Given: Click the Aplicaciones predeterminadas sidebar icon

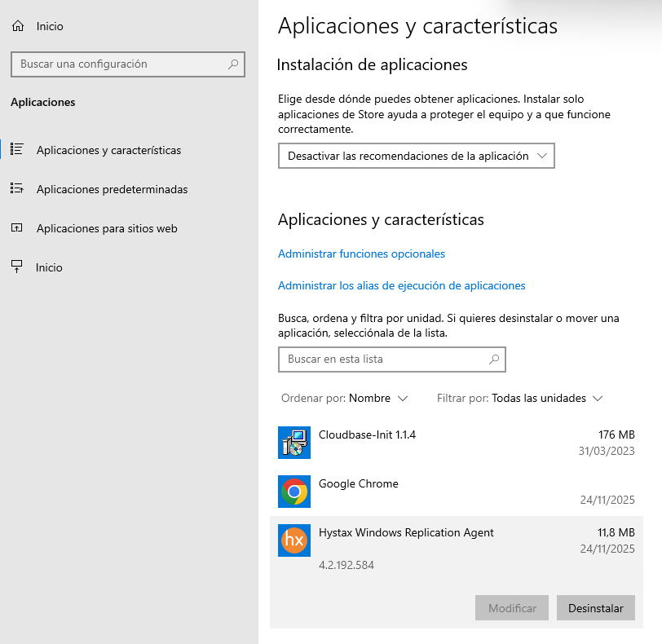Looking at the screenshot, I should point(17,189).
